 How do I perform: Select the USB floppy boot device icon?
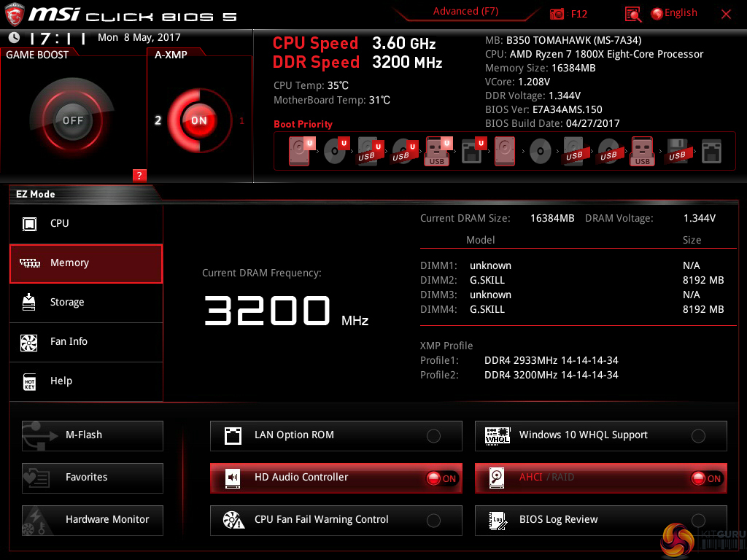(677, 152)
